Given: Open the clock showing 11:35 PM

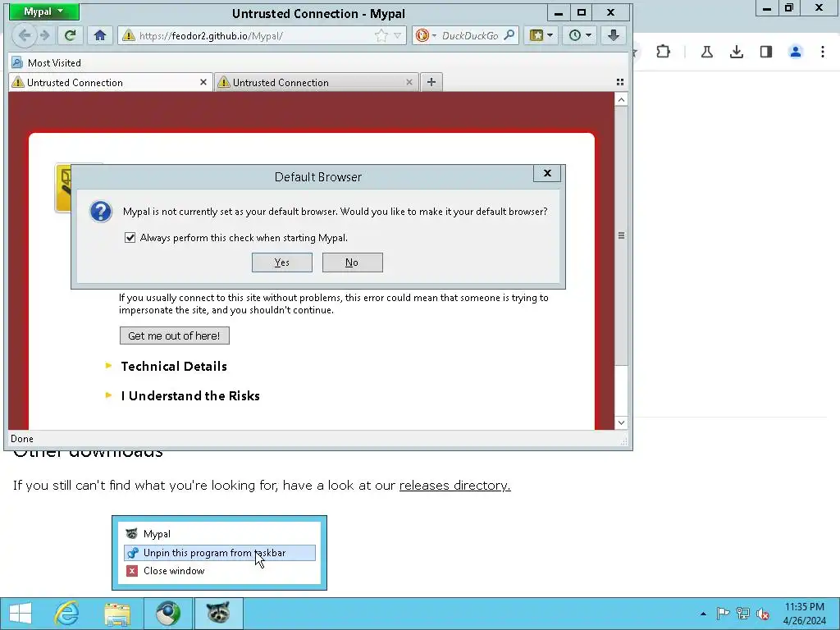Looking at the screenshot, I should tap(804, 614).
